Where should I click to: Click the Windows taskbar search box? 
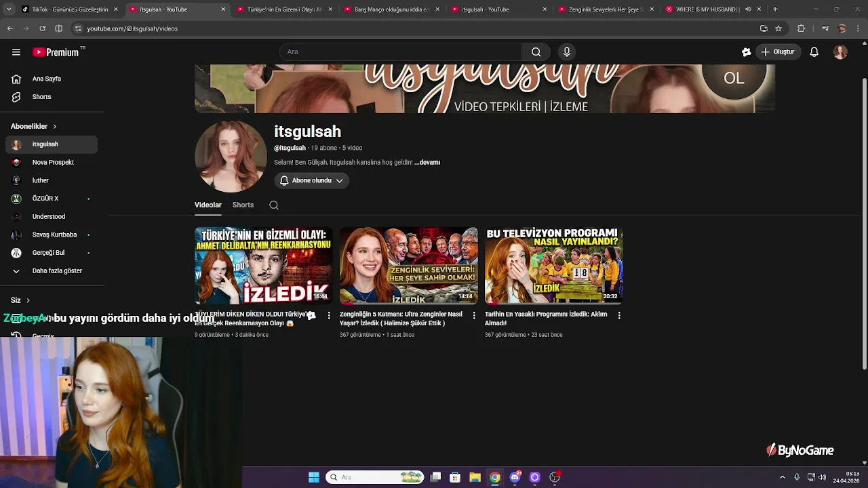click(375, 477)
